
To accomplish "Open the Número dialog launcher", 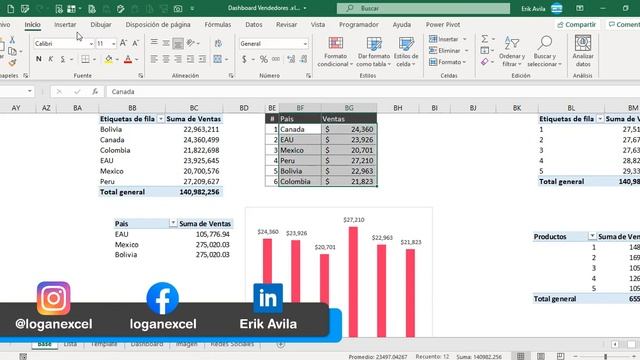I will pyautogui.click(x=309, y=76).
